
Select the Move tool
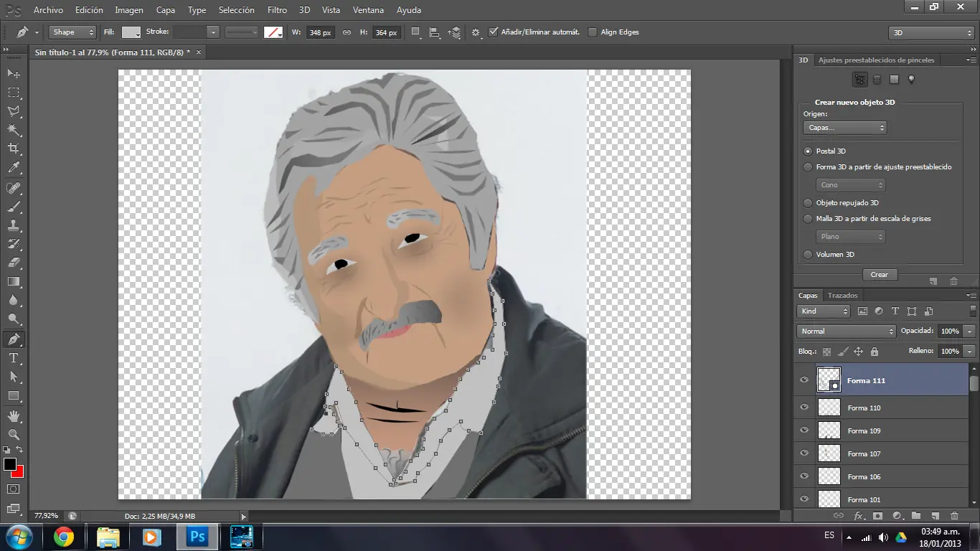tap(14, 73)
